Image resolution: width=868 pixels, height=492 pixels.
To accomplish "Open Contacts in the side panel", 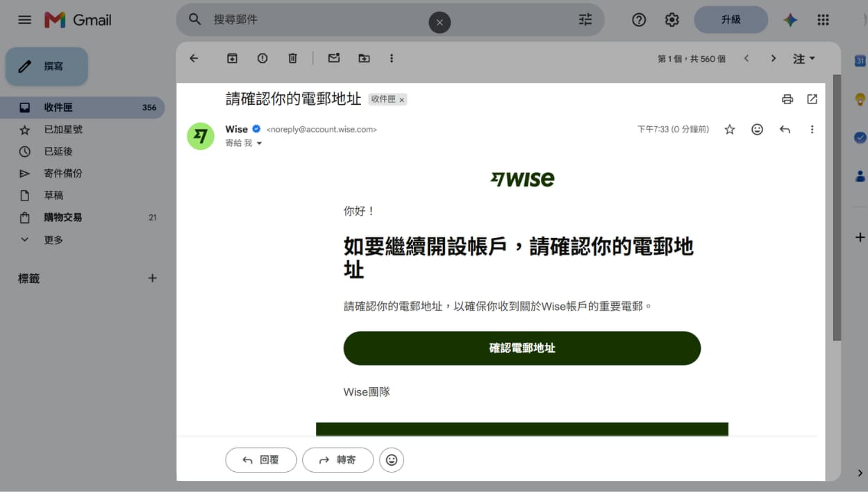I will pos(860,176).
